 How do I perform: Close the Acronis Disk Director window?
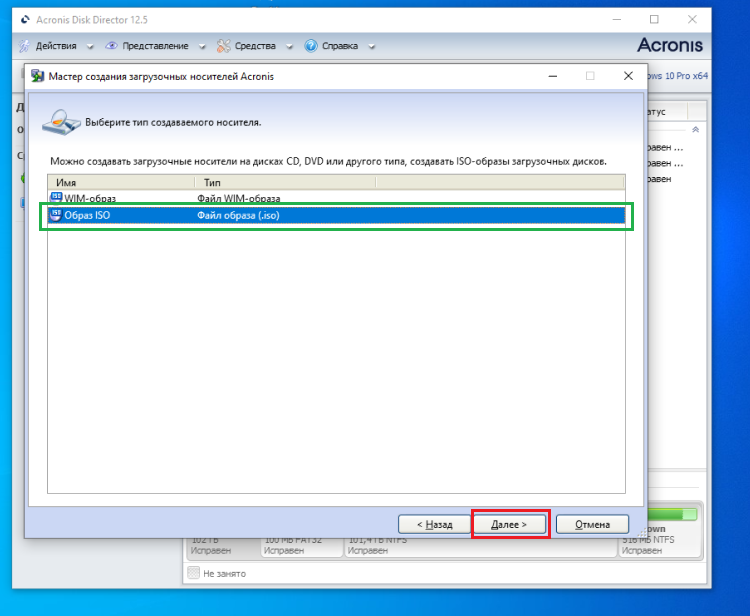[x=692, y=20]
